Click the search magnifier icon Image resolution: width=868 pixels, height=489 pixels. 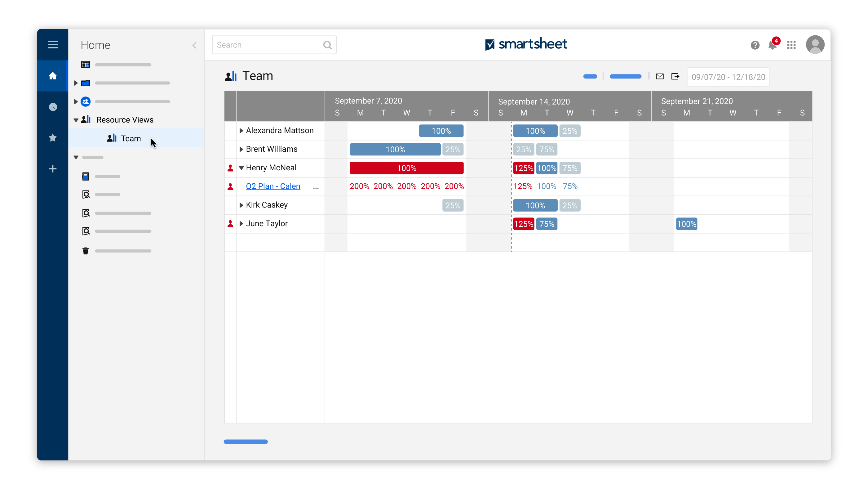(x=327, y=45)
